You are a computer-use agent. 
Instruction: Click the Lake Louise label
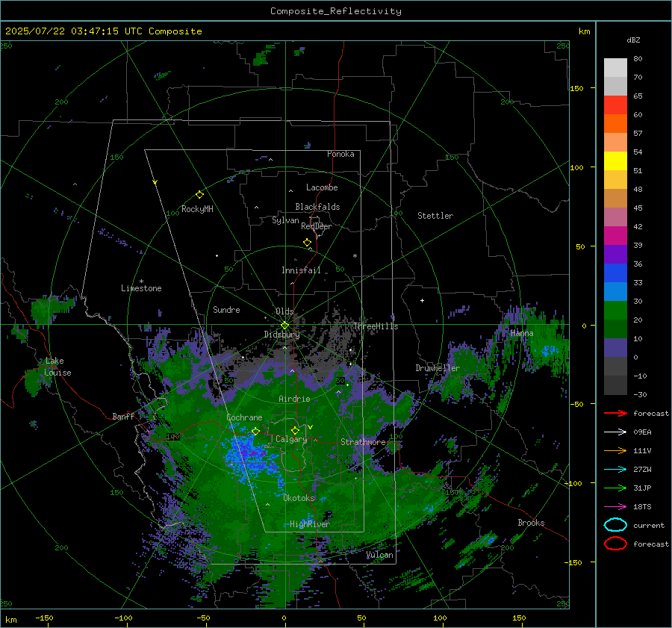click(x=57, y=367)
